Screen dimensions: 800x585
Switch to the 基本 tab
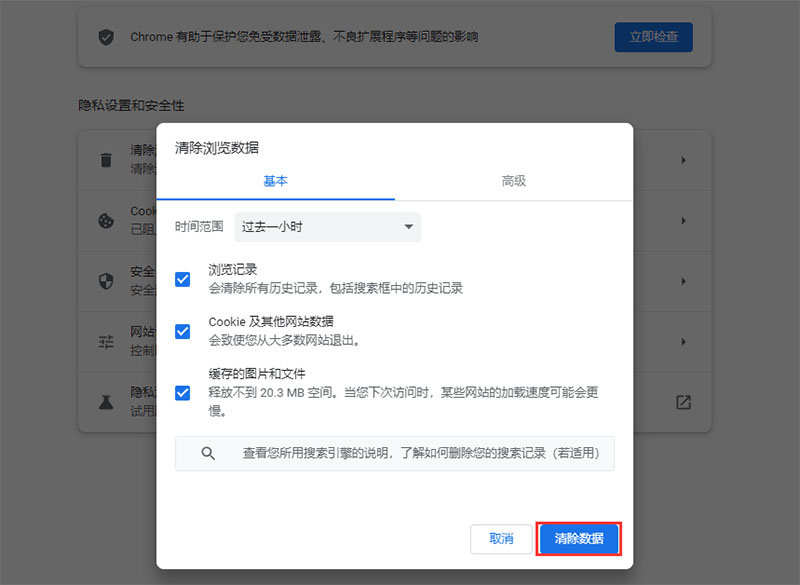(x=276, y=182)
